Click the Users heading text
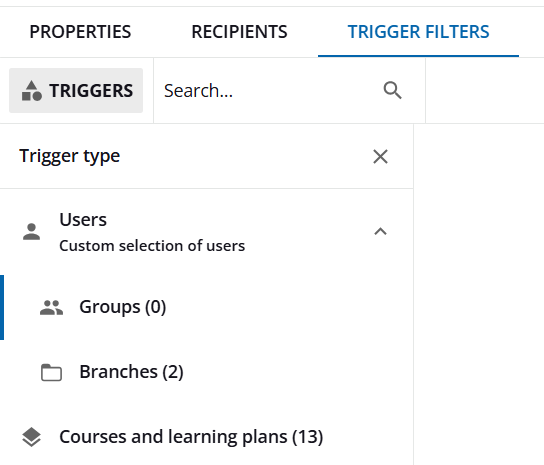 (x=83, y=220)
